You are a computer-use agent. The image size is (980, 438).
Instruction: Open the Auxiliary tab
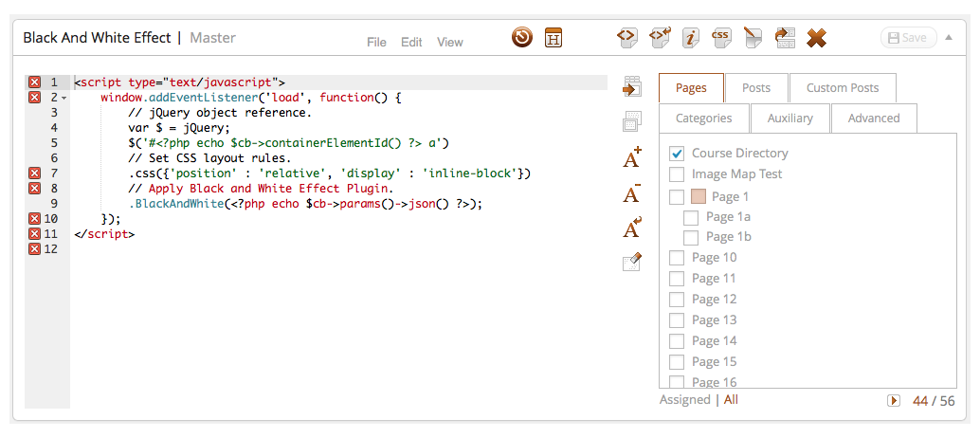pos(790,119)
